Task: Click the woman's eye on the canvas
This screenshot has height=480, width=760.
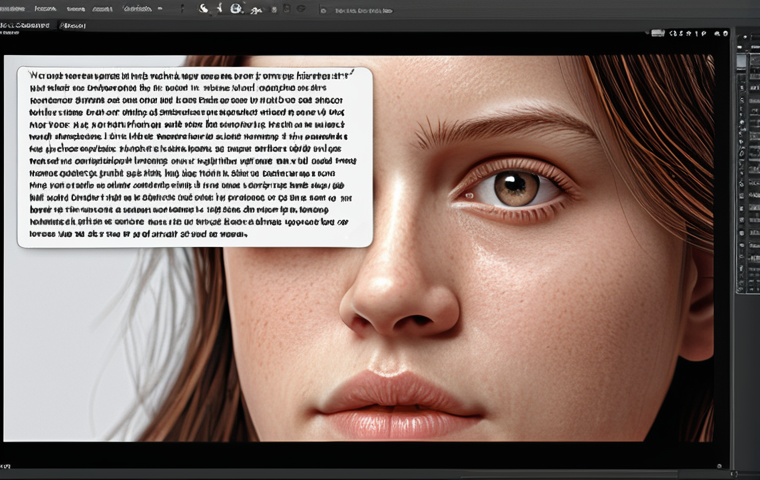Action: click(515, 188)
